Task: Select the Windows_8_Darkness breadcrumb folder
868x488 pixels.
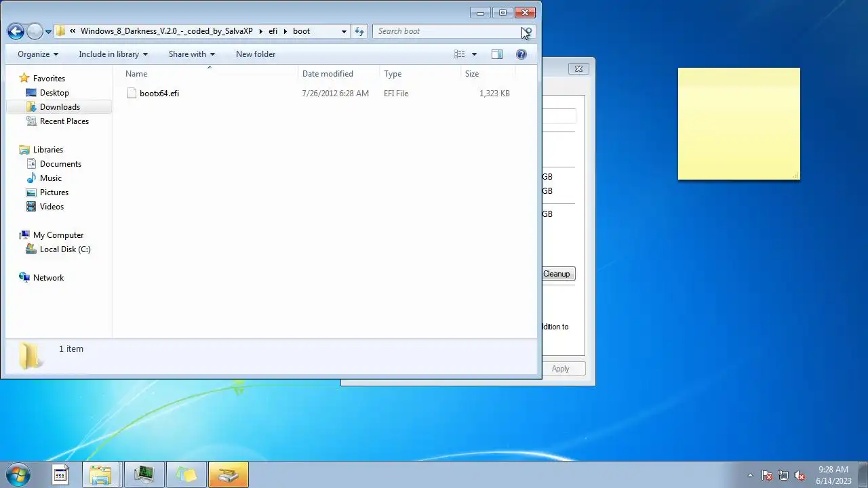Action: point(166,31)
